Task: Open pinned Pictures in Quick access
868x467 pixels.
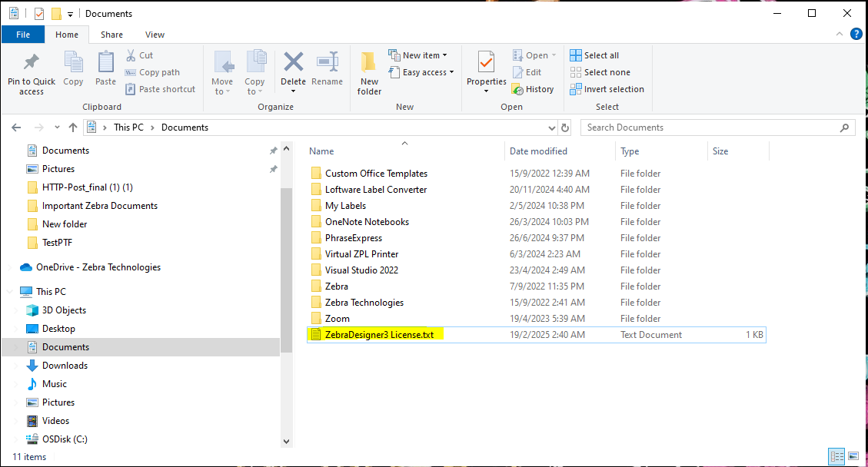Action: pyautogui.click(x=58, y=169)
